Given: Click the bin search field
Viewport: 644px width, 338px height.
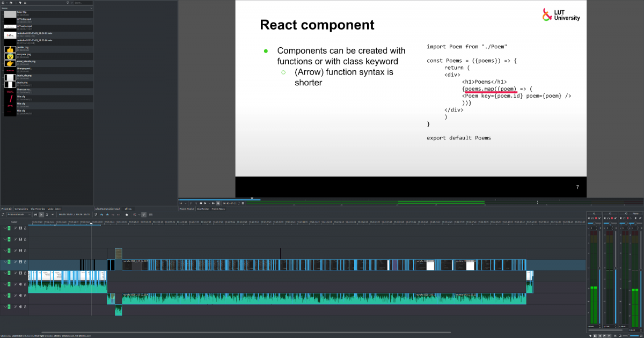Looking at the screenshot, I should coord(83,3).
